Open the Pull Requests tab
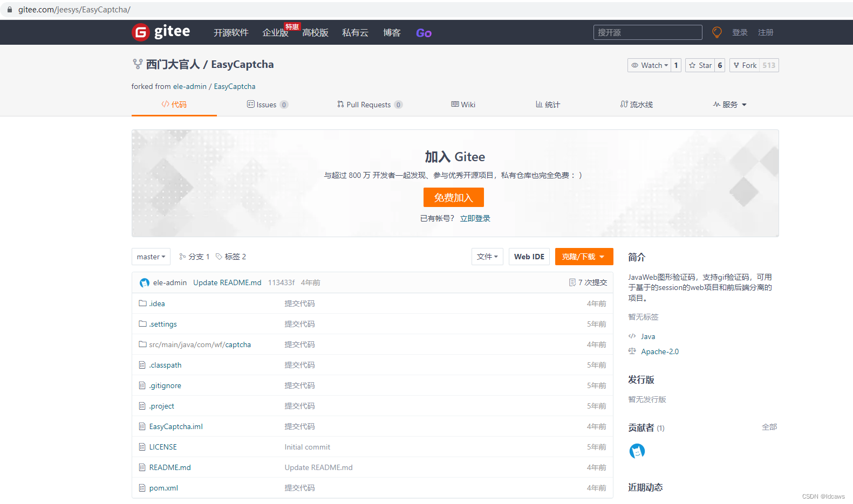This screenshot has width=853, height=504. click(x=370, y=105)
